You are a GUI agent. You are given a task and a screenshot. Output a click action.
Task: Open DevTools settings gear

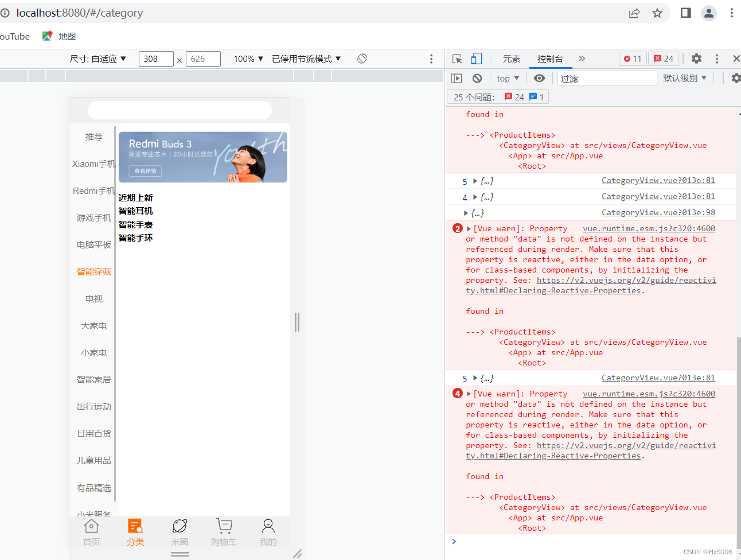point(696,59)
